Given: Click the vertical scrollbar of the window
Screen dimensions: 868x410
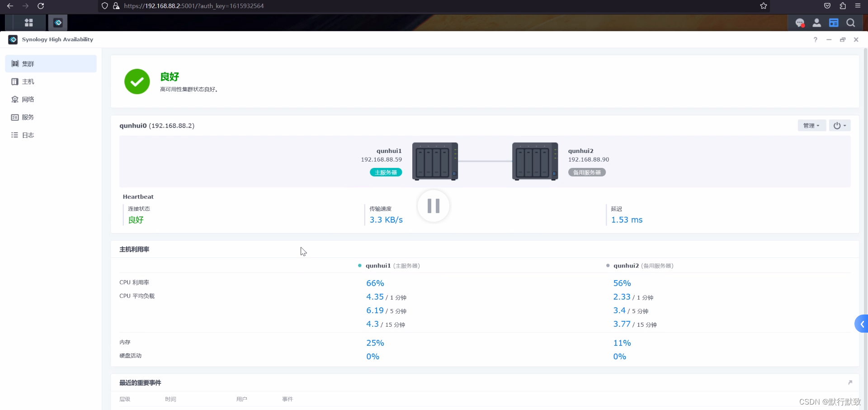Looking at the screenshot, I should (865, 229).
